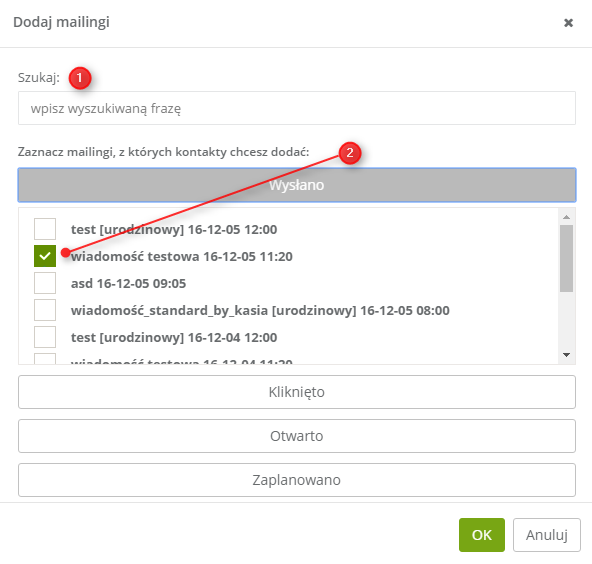Screen dimensions: 592x564
Task: Click red annotation marker number 2
Action: [x=350, y=153]
